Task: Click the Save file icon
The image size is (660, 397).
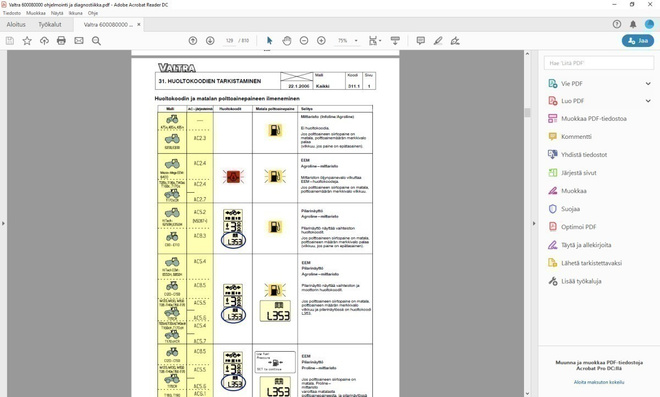Action: (x=10, y=41)
